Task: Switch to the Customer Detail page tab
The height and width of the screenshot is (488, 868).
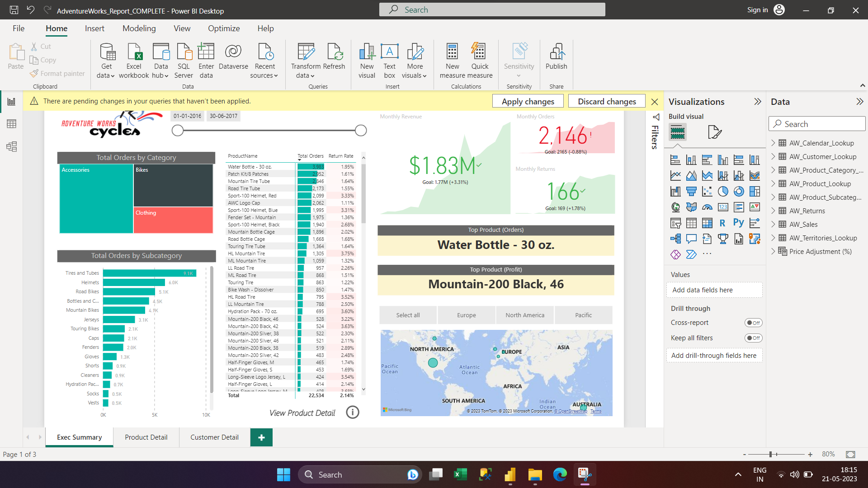Action: (214, 437)
